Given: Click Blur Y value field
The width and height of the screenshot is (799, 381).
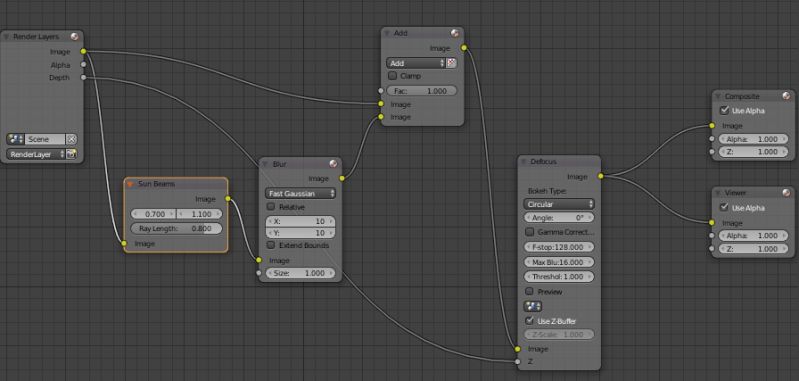Looking at the screenshot, I should (x=300, y=233).
